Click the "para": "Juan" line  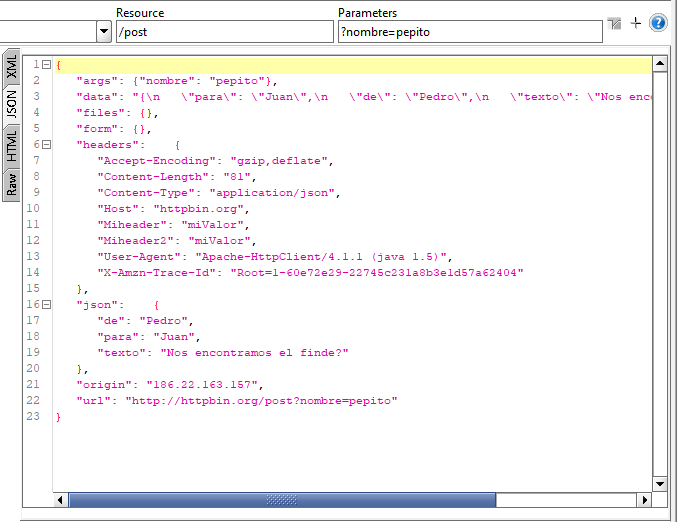[149, 337]
